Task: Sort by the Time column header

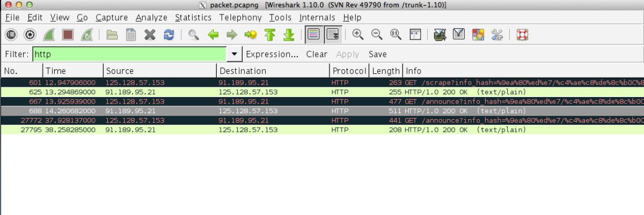Action: 73,71
